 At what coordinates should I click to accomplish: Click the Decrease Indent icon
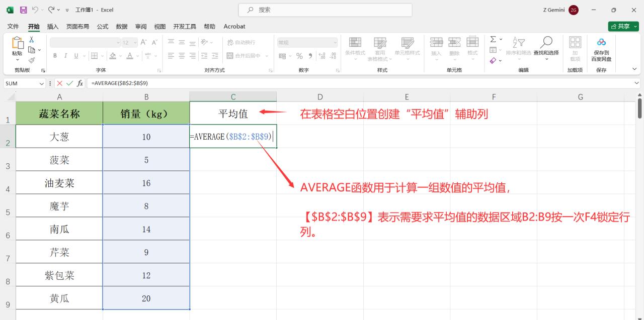tap(204, 56)
